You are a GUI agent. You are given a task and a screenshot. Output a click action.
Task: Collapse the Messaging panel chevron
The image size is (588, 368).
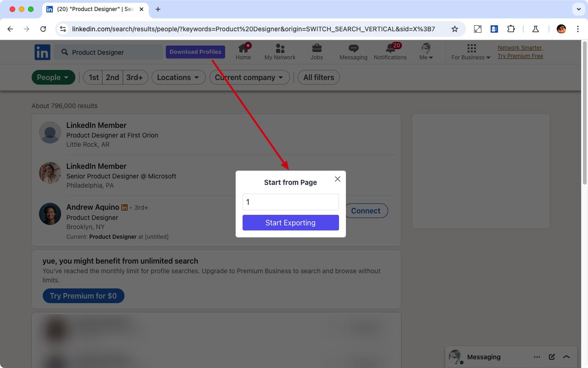[x=566, y=356]
